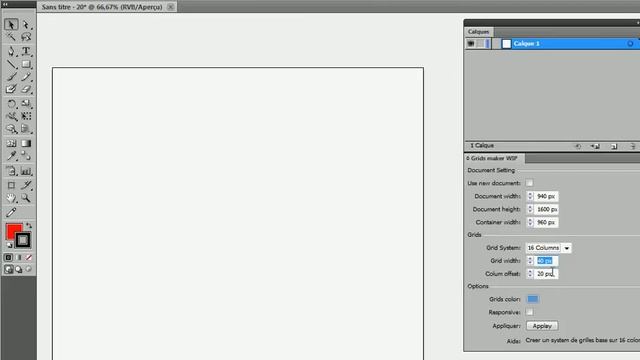Select the Gradient tool

click(x=26, y=143)
